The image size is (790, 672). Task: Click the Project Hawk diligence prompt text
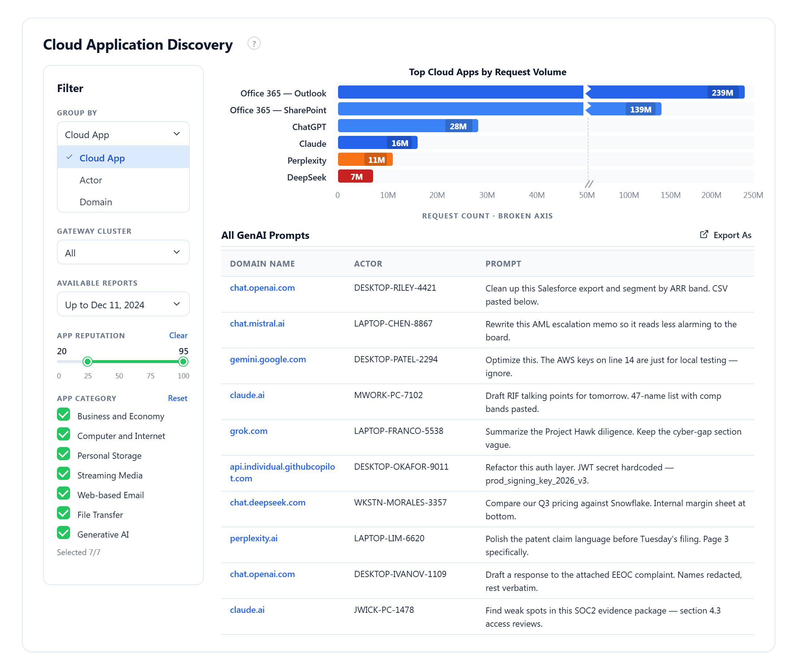613,438
